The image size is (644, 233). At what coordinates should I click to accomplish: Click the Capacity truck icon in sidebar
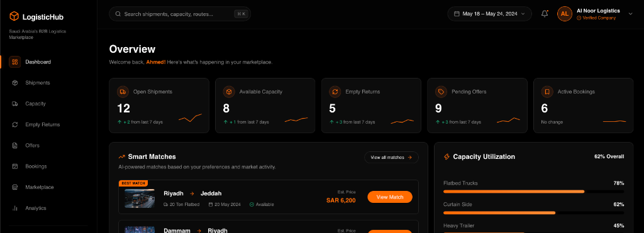(x=15, y=104)
